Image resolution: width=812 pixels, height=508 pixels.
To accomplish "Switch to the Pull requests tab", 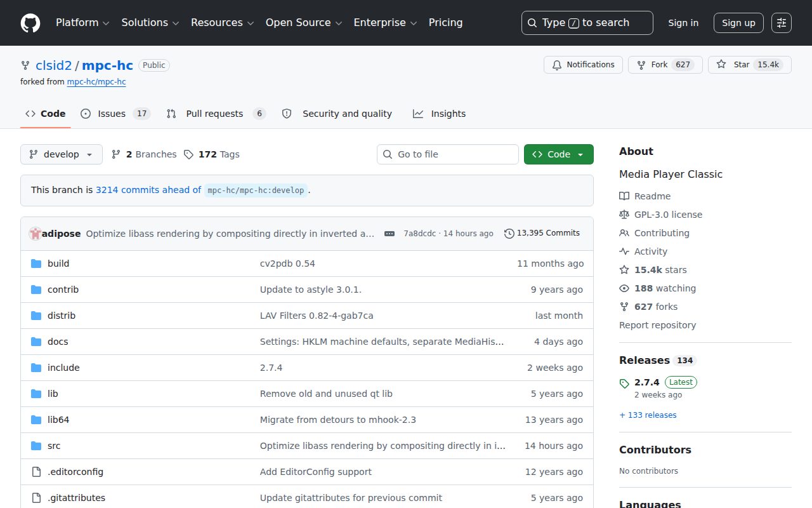I will (x=216, y=114).
